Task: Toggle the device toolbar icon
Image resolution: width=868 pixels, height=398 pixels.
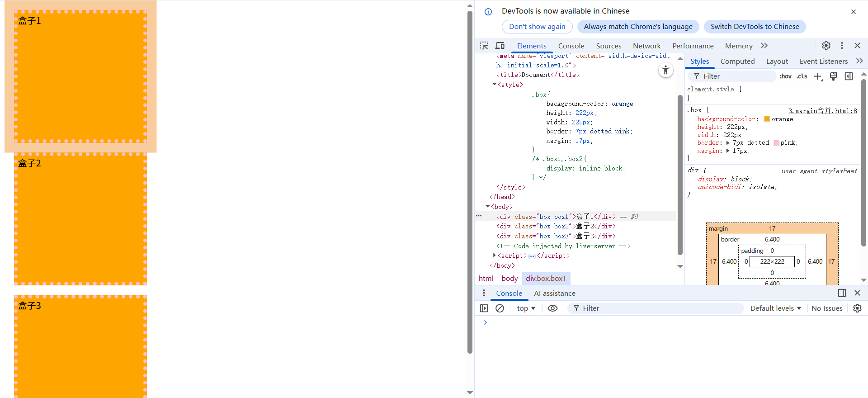Action: pyautogui.click(x=500, y=46)
